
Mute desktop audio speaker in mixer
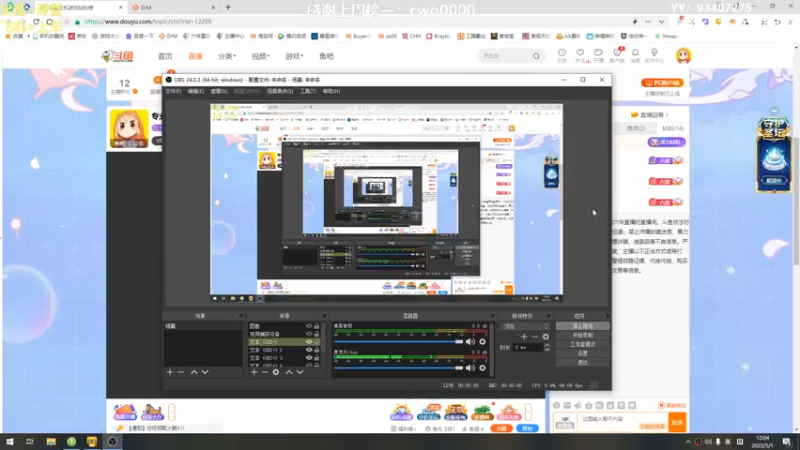(470, 341)
